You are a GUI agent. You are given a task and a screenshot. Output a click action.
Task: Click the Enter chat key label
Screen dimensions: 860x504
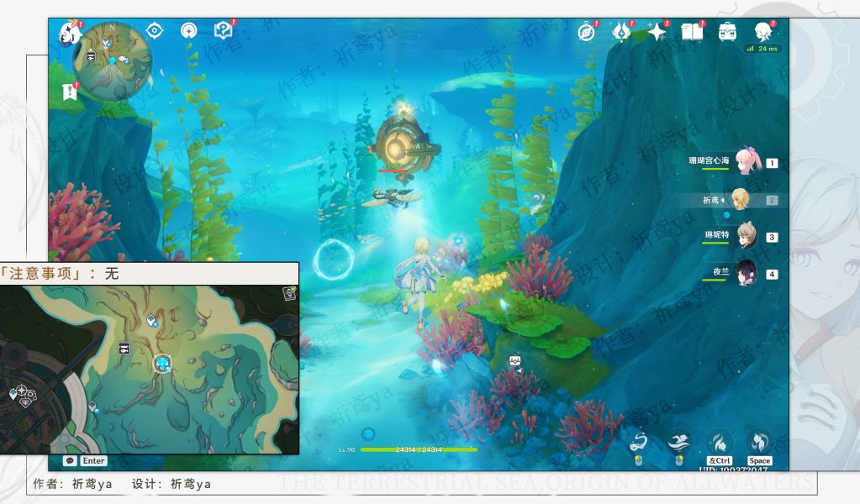tap(93, 460)
